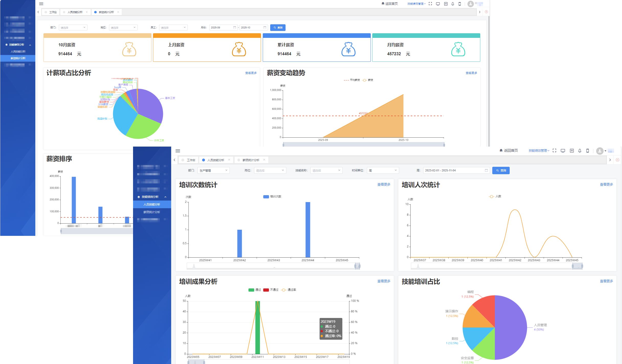
Task: Click the monitor icon in lower window header
Action: (x=563, y=151)
